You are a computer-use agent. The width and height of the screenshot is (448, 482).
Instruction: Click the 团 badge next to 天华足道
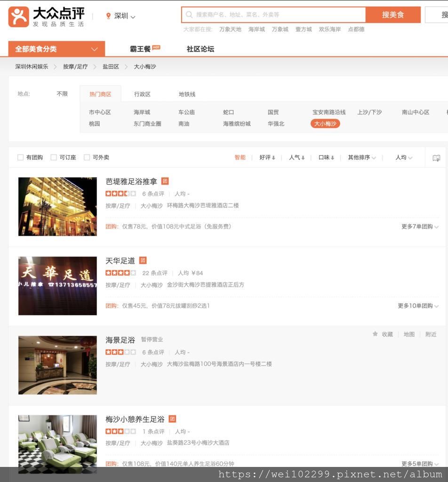[143, 261]
